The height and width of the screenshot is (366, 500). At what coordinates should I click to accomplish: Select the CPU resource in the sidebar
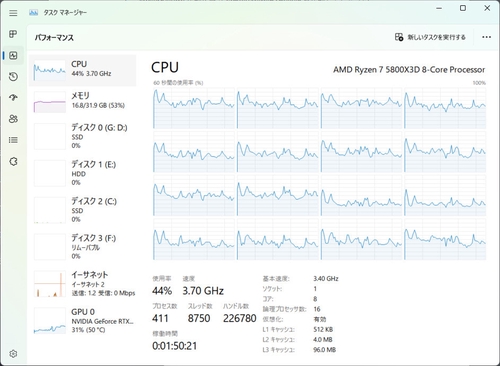(82, 70)
